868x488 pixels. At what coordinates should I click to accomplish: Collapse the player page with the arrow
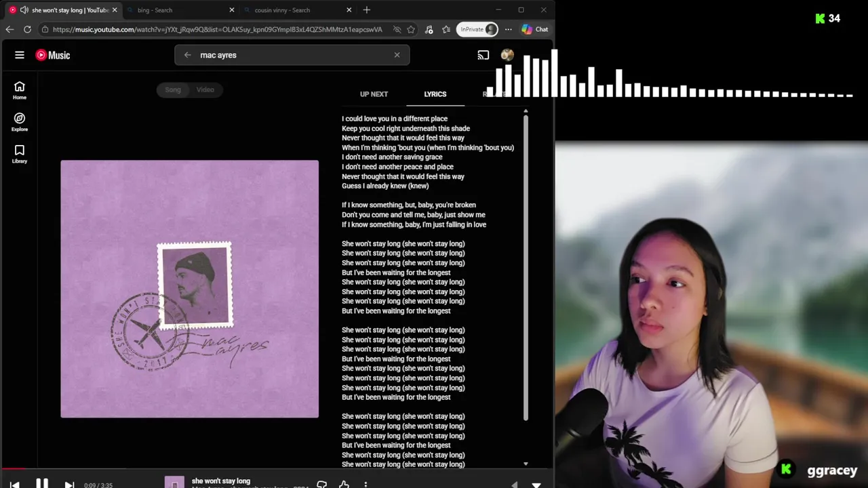(x=536, y=485)
